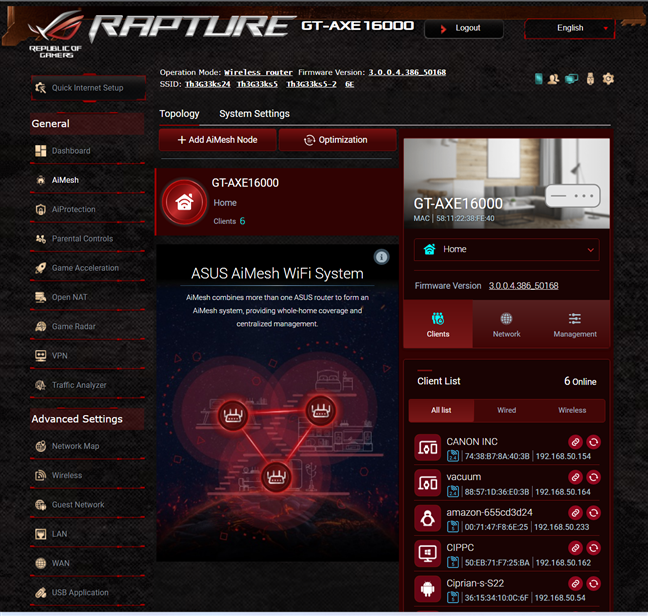The height and width of the screenshot is (616, 648).
Task: Click the CIPPC device type icon
Action: tap(427, 554)
